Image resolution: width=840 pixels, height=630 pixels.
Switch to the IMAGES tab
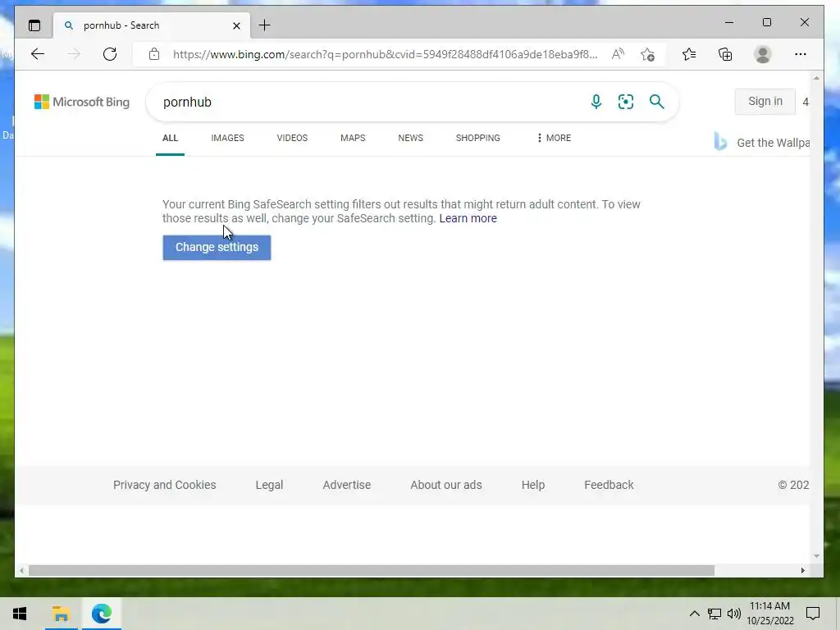tap(227, 138)
